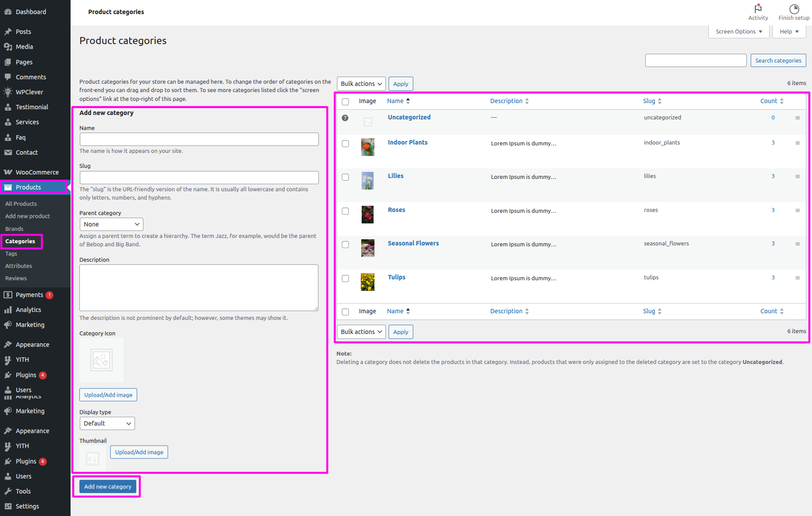812x516 pixels.
Task: Open the top Bulk actions dropdown
Action: [361, 84]
